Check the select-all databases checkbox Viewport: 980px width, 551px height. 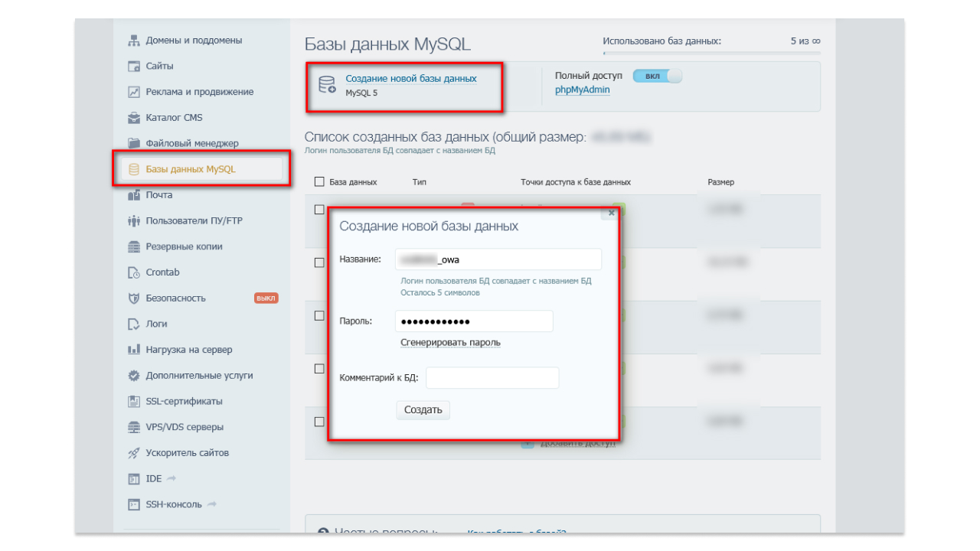[319, 182]
